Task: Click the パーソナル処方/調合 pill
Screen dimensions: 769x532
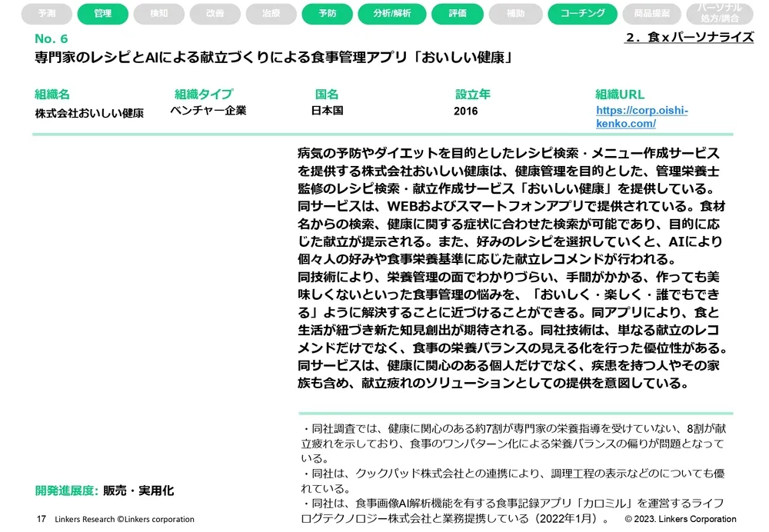Action: (720, 13)
